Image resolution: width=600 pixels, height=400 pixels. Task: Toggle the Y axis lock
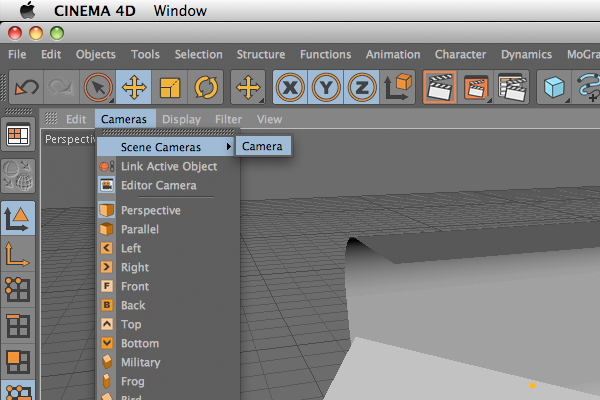(326, 87)
